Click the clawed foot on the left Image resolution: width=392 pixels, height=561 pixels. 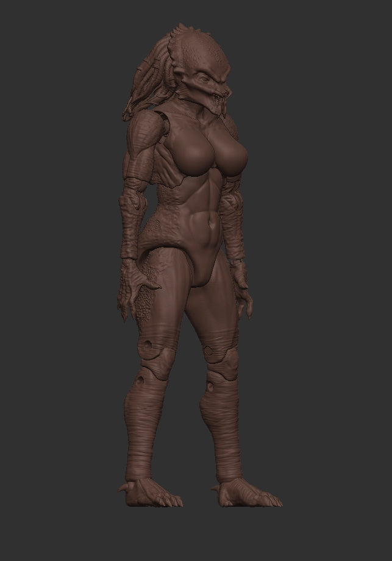click(151, 493)
